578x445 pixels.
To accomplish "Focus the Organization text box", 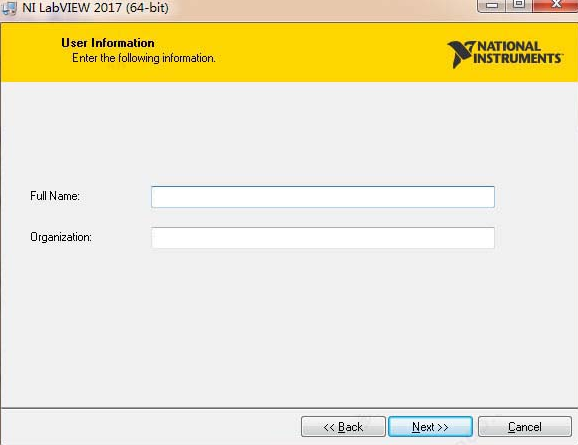I will pos(323,238).
